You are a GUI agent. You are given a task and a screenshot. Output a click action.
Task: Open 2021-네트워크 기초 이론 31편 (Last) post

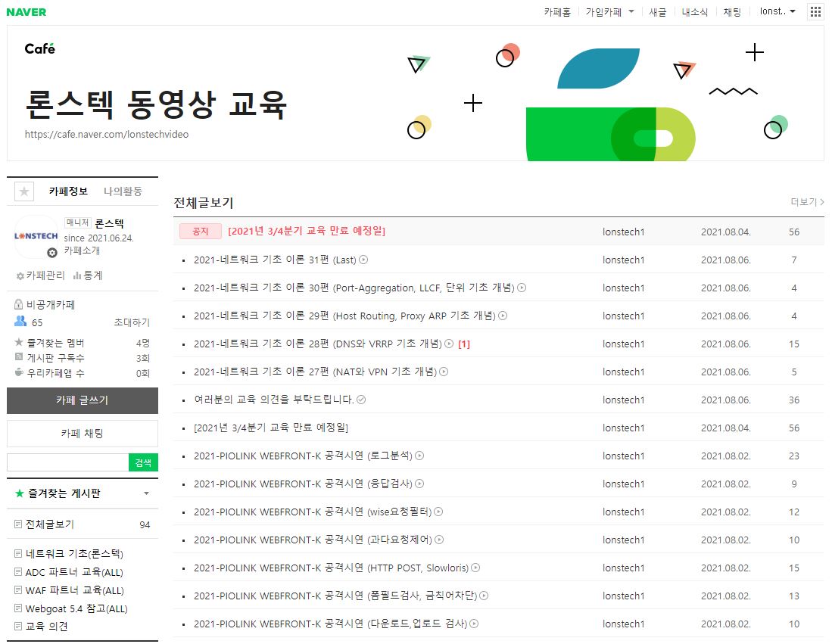click(275, 260)
